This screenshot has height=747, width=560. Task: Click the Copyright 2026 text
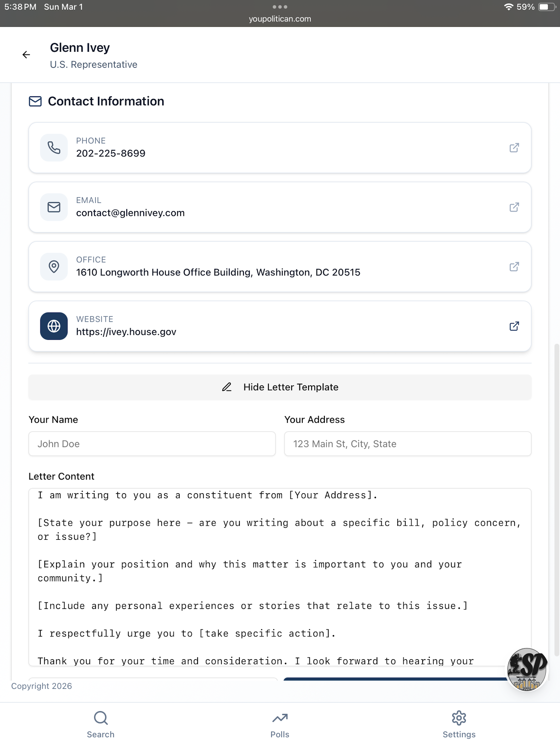(42, 686)
